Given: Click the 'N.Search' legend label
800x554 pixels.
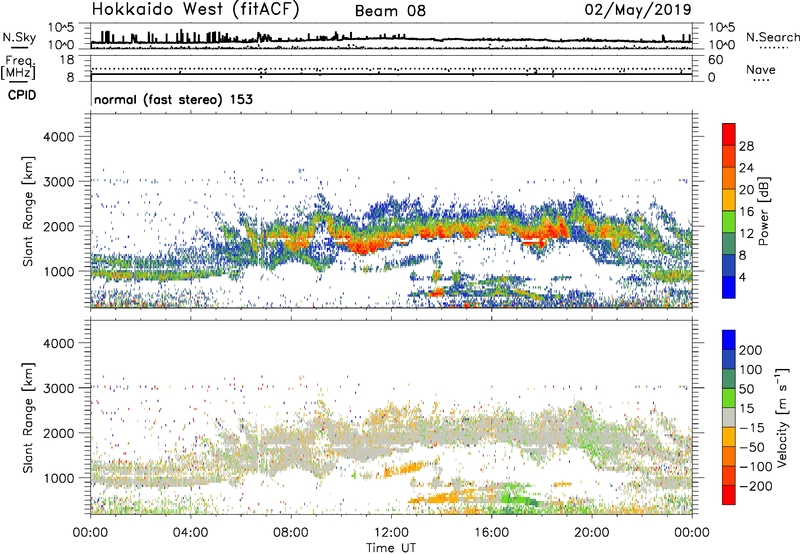Looking at the screenshot, I should coord(772,37).
